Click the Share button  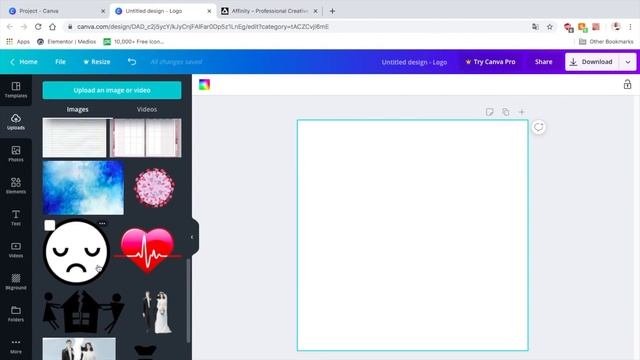pos(543,62)
